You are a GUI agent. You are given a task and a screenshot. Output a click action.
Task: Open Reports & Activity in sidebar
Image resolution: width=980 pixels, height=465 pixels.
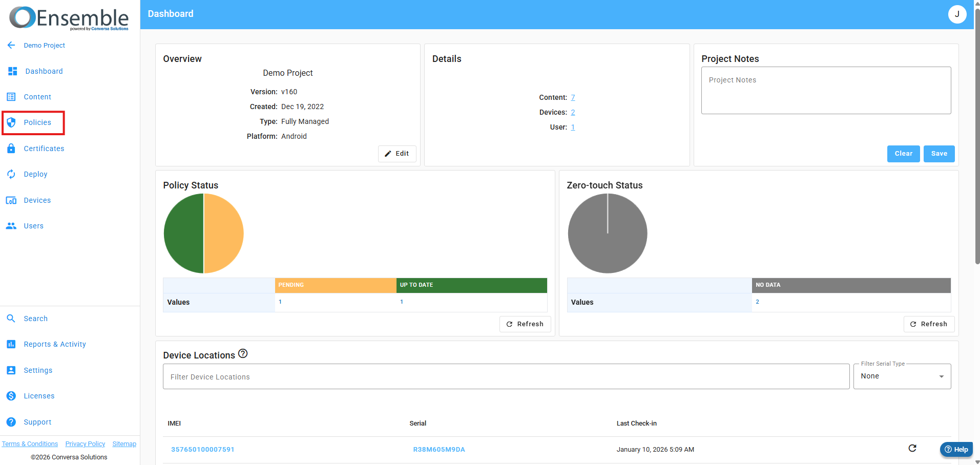tap(55, 344)
